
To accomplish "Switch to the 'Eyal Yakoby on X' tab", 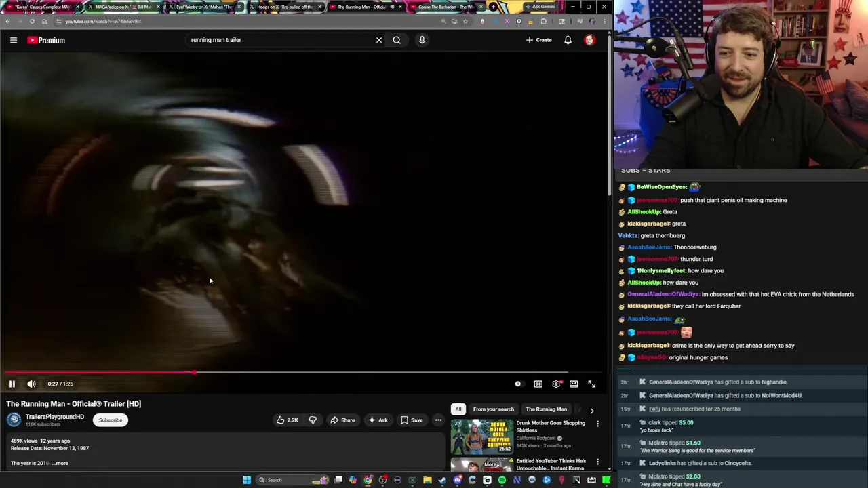I will coord(203,7).
